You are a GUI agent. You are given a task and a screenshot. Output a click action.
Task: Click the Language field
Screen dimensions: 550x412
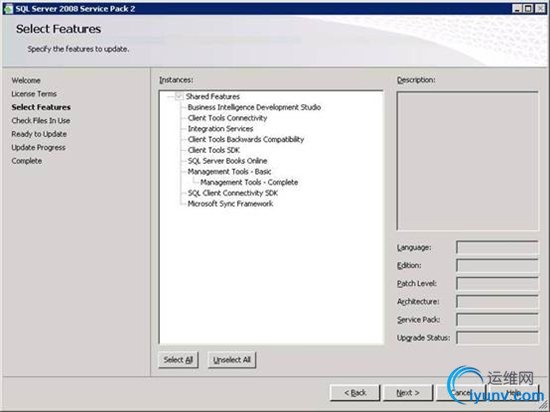click(497, 248)
